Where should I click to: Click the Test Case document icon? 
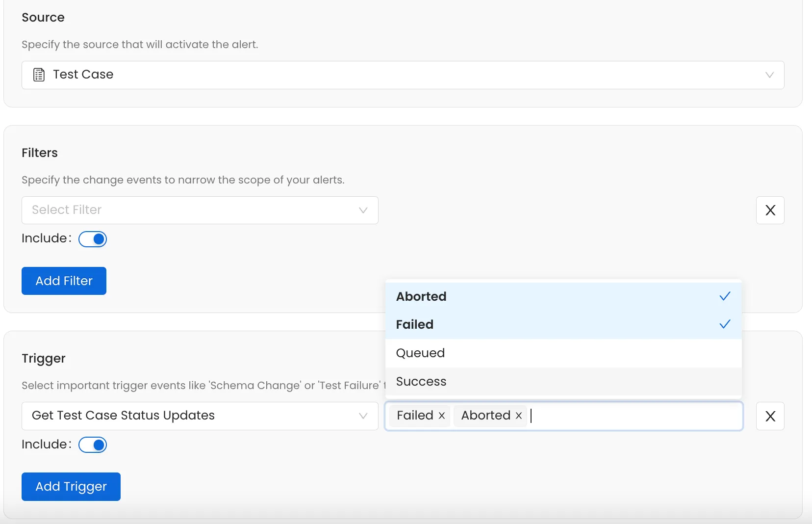tap(38, 75)
